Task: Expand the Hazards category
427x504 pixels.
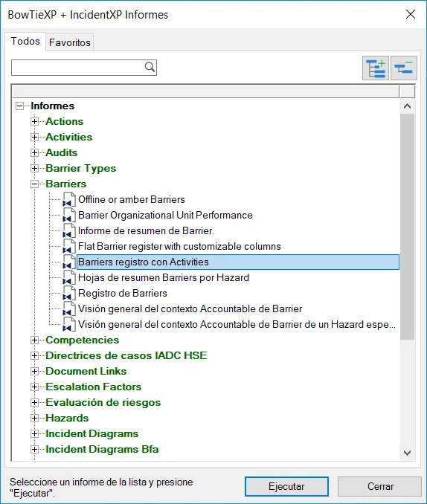Action: [x=34, y=418]
